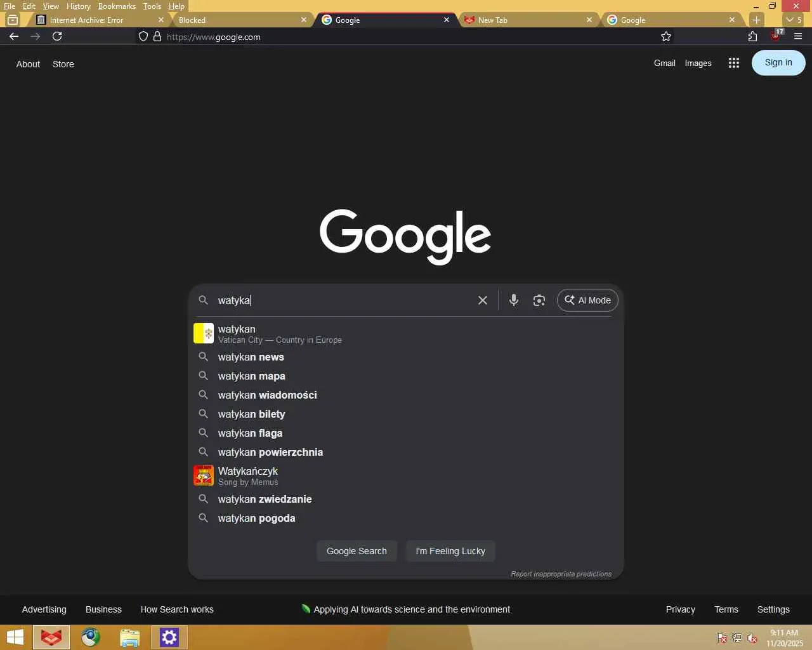812x650 pixels.
Task: Close the New Tab tab
Action: pos(589,20)
